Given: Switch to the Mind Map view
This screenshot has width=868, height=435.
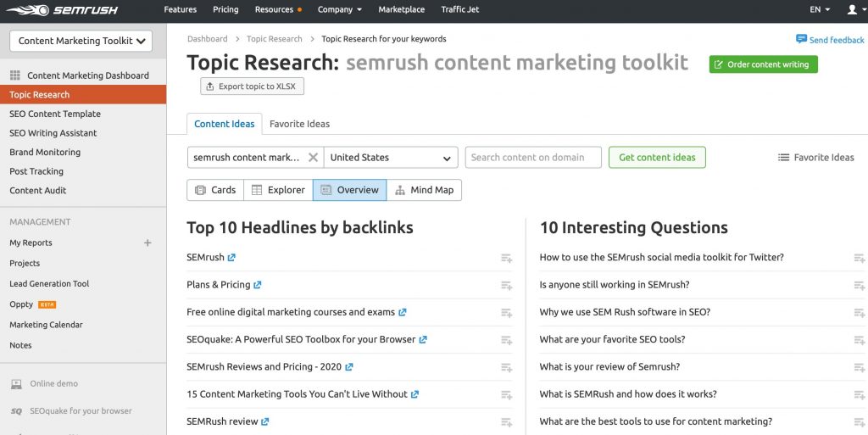Looking at the screenshot, I should pos(424,190).
